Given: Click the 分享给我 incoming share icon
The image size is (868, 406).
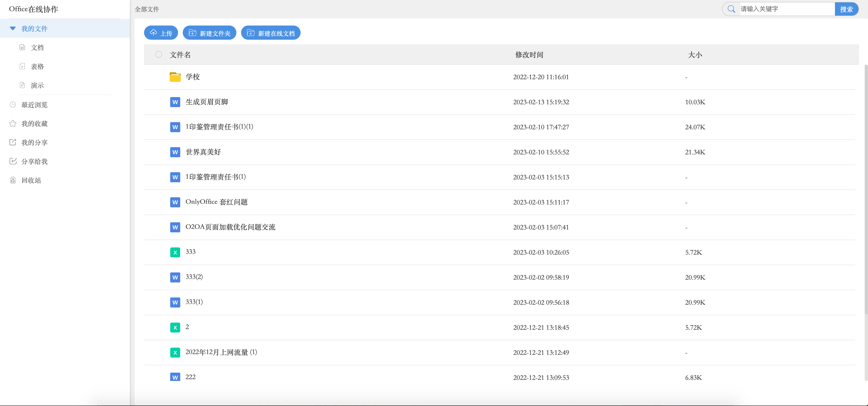Looking at the screenshot, I should pyautogui.click(x=13, y=161).
